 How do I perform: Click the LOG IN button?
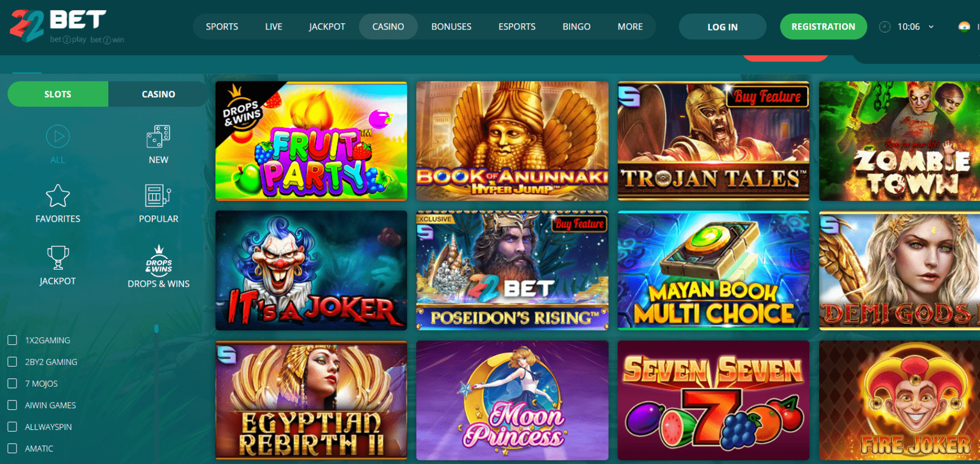coord(722,27)
